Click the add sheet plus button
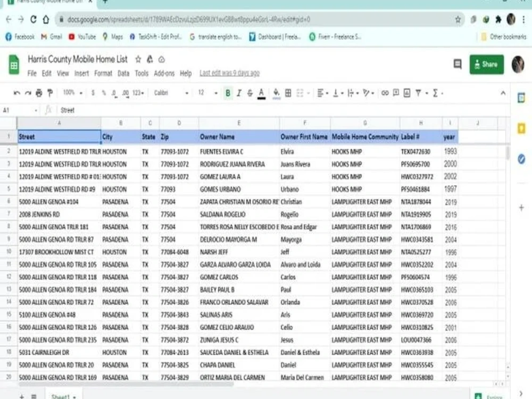Screen dimensions: 532x399 (22, 396)
